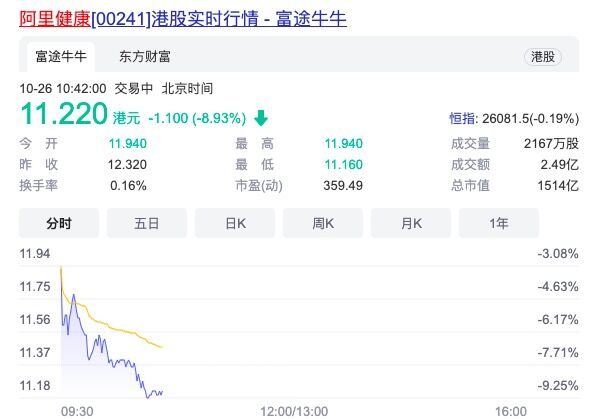The image size is (598, 419).
Task: Click the -9.25% axis label
Action: (558, 386)
